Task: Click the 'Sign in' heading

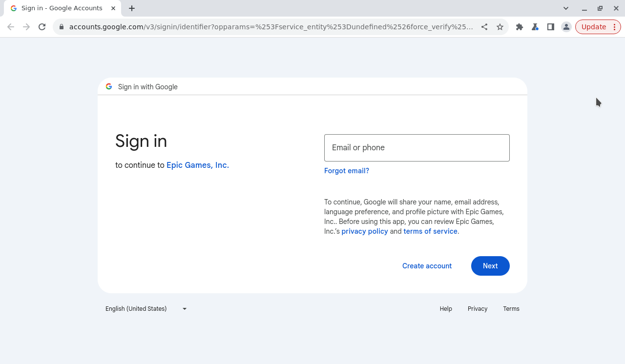Action: pyautogui.click(x=141, y=141)
